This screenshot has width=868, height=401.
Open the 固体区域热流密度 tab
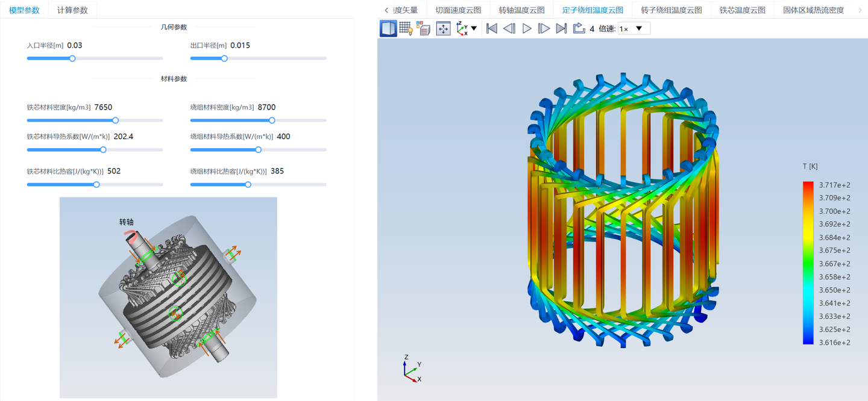(814, 10)
